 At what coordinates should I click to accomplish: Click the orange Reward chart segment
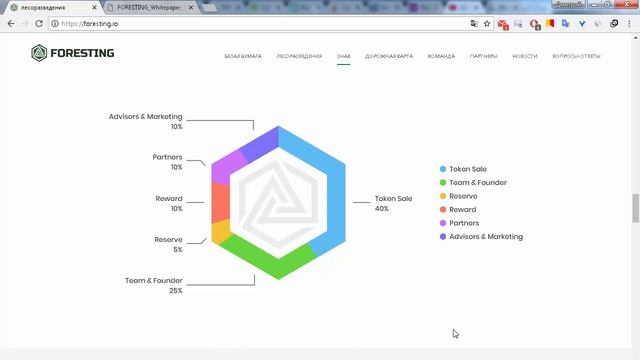(x=220, y=202)
